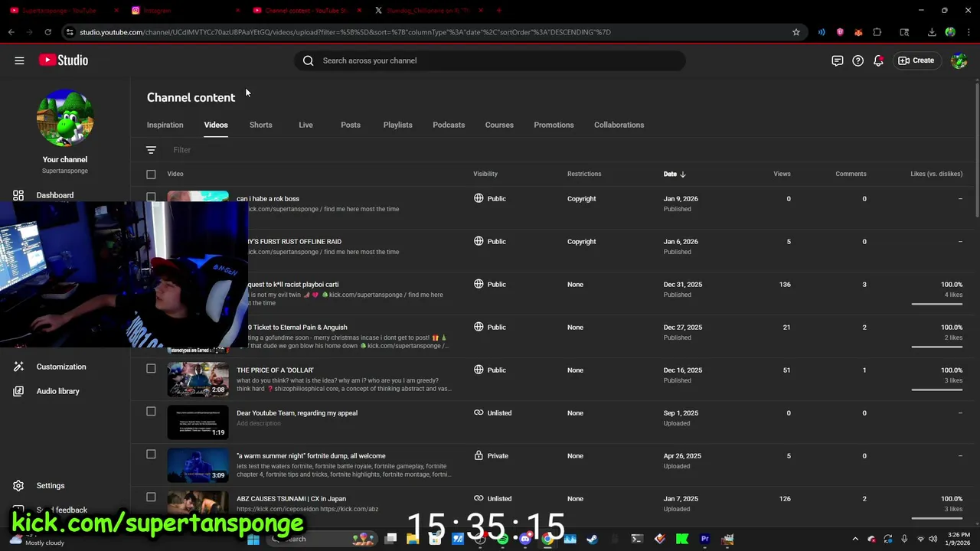Click the Audio library icon
This screenshot has height=551, width=980.
pos(18,391)
